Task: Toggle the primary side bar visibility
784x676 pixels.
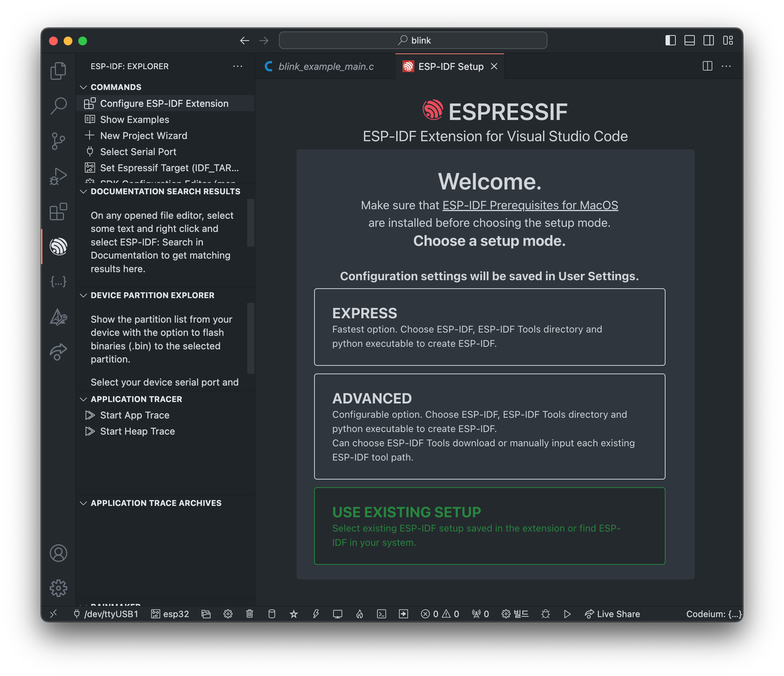Action: tap(671, 41)
